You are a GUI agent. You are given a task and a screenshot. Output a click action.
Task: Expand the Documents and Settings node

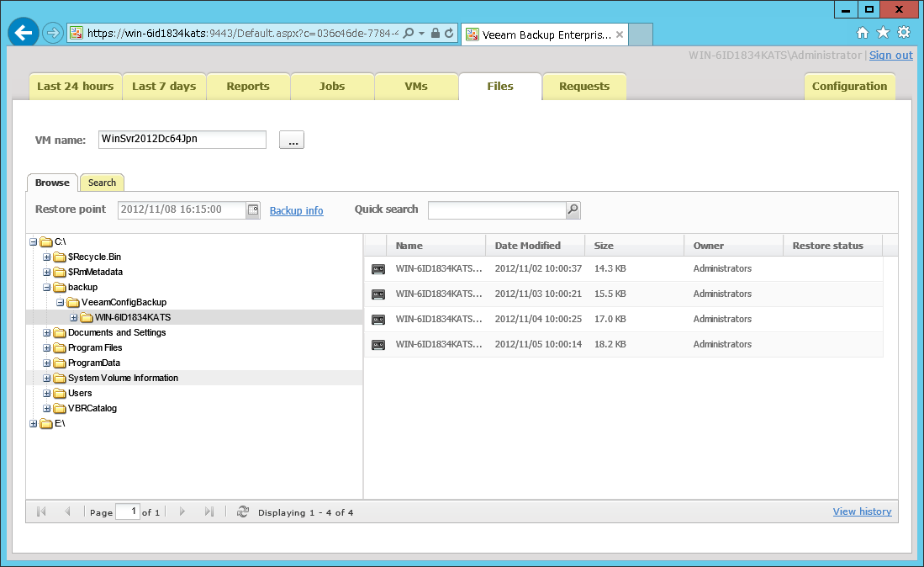click(x=46, y=333)
